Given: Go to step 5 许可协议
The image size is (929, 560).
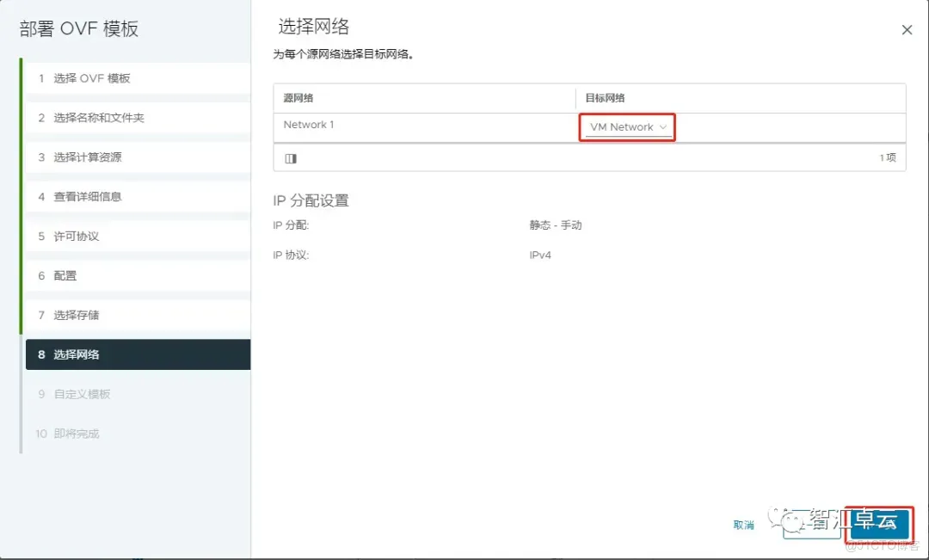Looking at the screenshot, I should tap(138, 236).
